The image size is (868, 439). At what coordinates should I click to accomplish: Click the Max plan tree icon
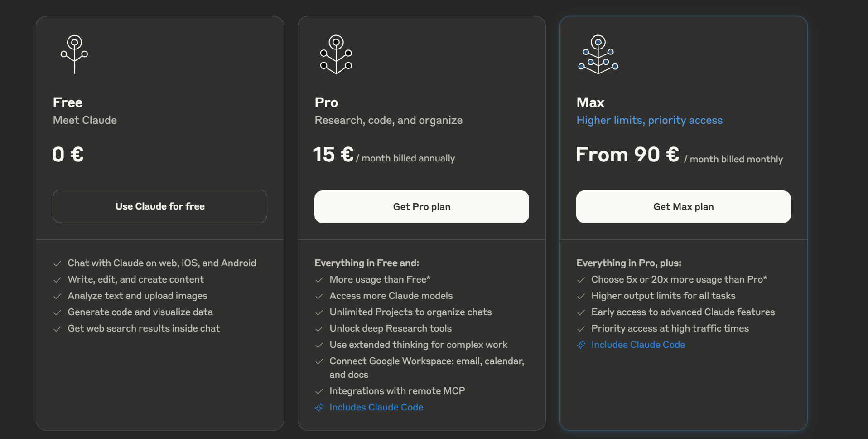point(598,54)
